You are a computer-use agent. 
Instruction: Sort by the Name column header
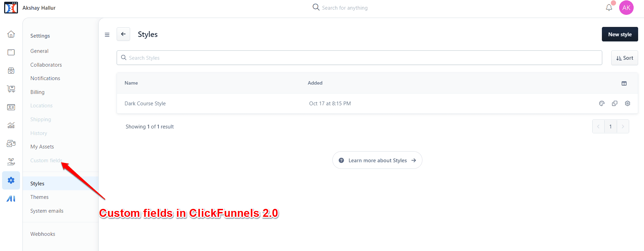pyautogui.click(x=131, y=83)
